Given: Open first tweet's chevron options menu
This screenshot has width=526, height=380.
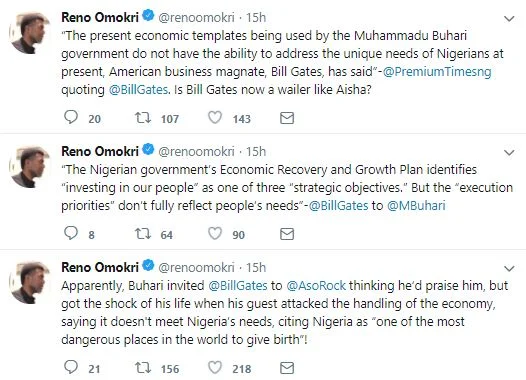Looking at the screenshot, I should pos(509,19).
